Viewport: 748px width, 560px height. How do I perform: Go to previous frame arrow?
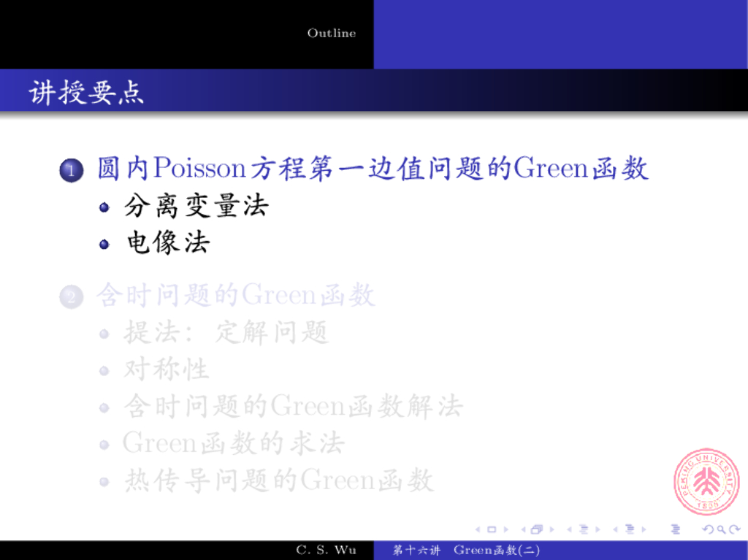pyautogui.click(x=524, y=529)
